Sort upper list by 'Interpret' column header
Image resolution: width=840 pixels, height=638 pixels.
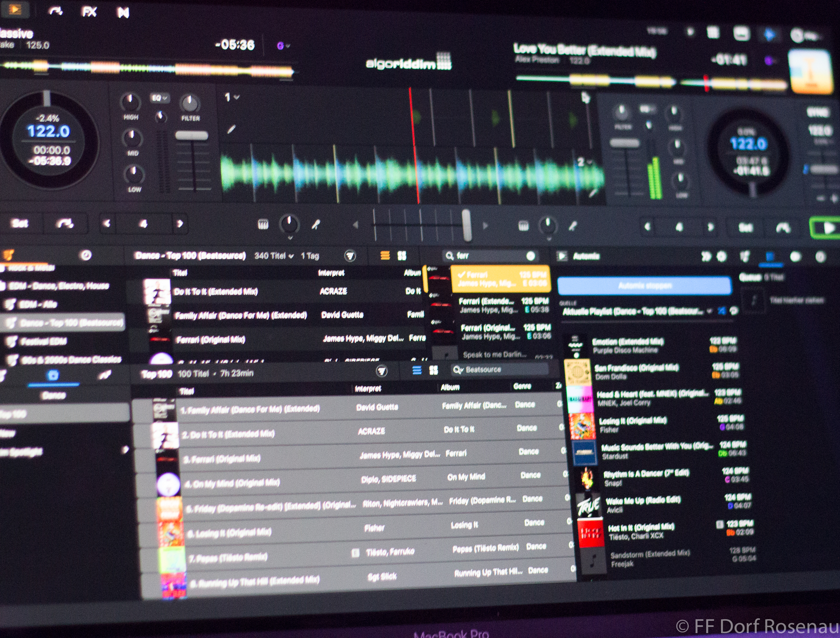click(331, 273)
